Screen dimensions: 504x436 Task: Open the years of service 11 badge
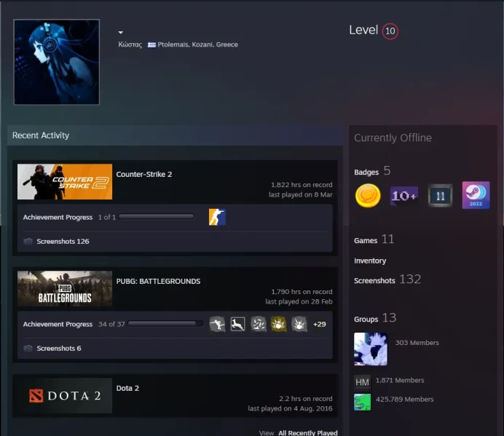point(440,196)
